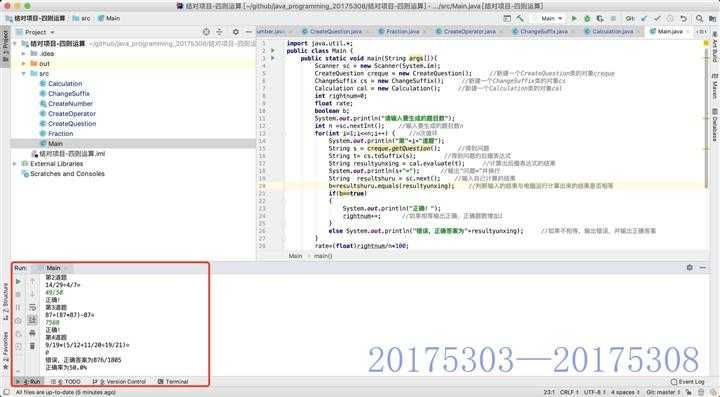Click the src breadcrumb in the navigation bar
The height and width of the screenshot is (397, 720).
82,18
